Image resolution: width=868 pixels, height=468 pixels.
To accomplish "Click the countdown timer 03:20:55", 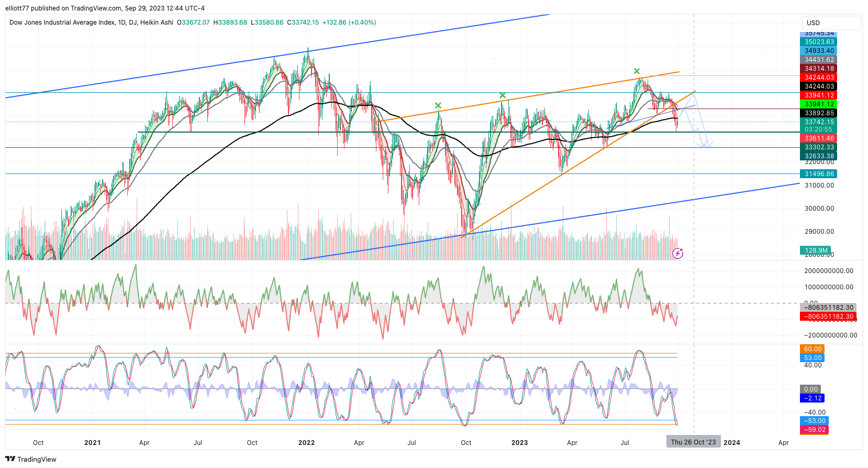I will pyautogui.click(x=818, y=129).
